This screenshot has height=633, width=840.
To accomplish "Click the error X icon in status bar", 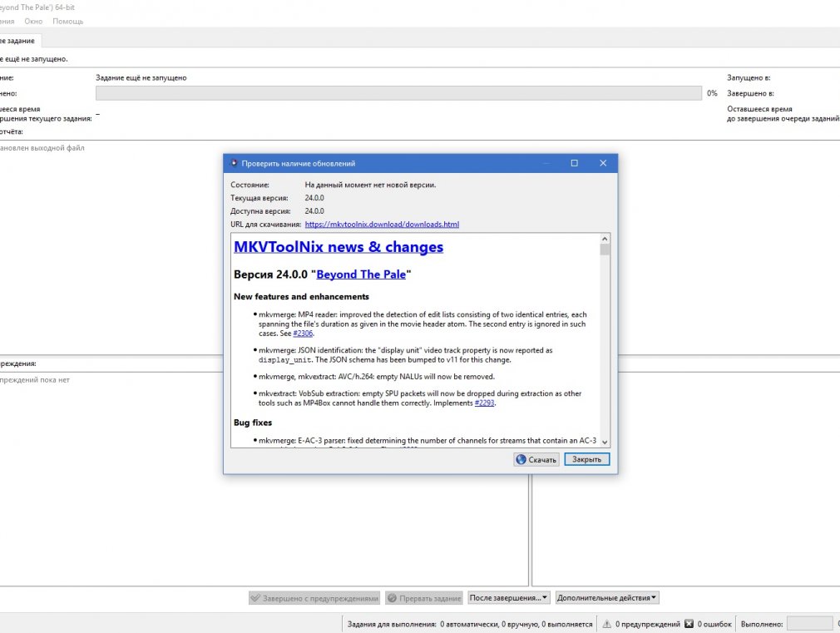I will coord(689,624).
